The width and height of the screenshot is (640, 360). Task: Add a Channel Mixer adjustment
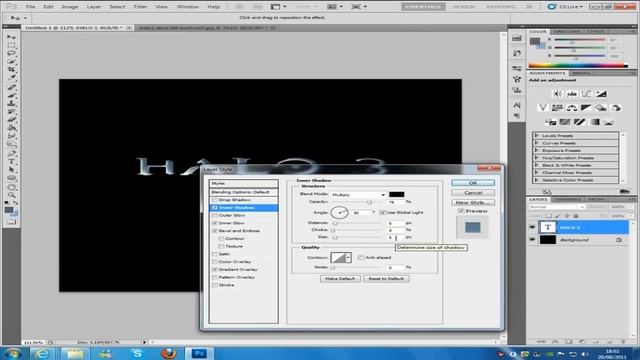tap(616, 108)
